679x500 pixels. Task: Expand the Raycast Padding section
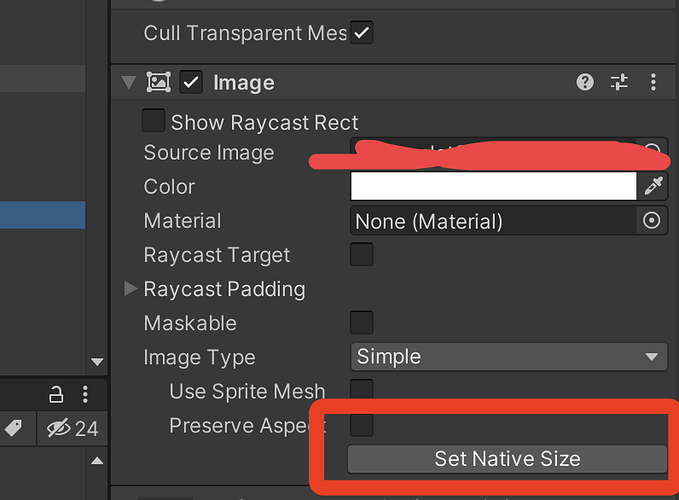(x=130, y=289)
